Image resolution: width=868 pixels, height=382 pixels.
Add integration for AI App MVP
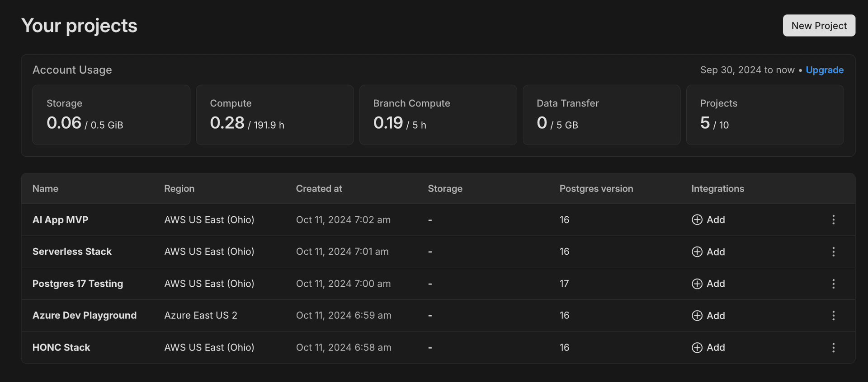coord(708,220)
